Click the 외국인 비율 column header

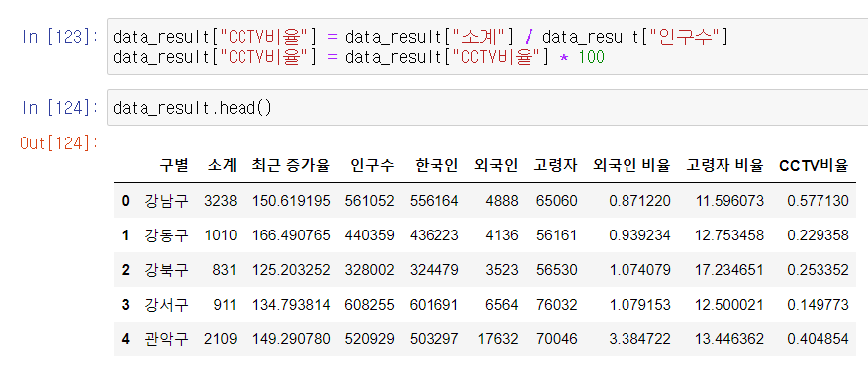click(631, 165)
